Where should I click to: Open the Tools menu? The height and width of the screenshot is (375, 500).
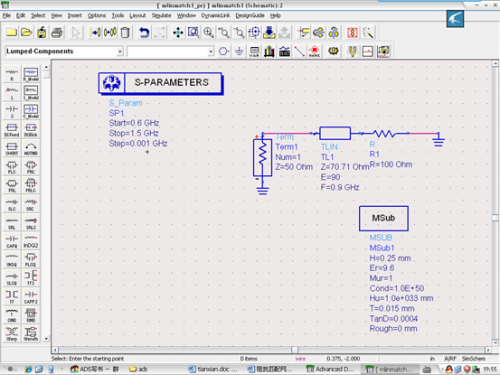click(118, 16)
